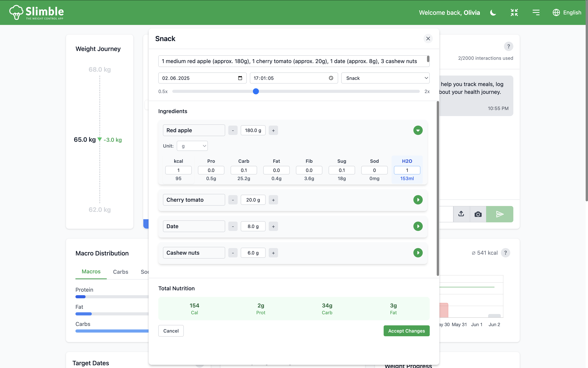Close the Snack dialog
Screen dimensions: 588x368
[428, 39]
